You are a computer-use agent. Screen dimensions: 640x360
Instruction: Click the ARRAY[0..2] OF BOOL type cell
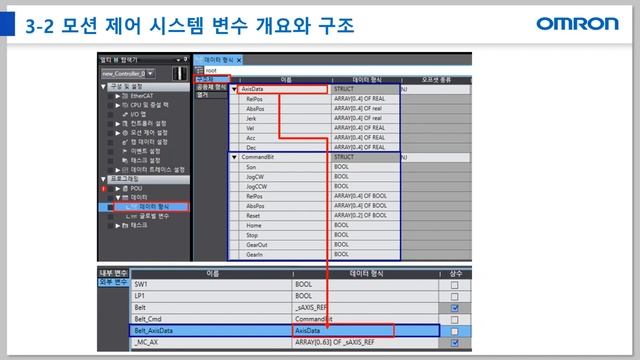(x=365, y=216)
